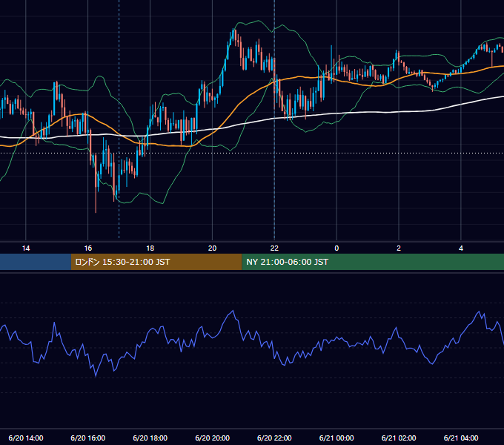This screenshot has height=445, width=504.
Task: Click the 14 hour axis label
Action: 26,248
